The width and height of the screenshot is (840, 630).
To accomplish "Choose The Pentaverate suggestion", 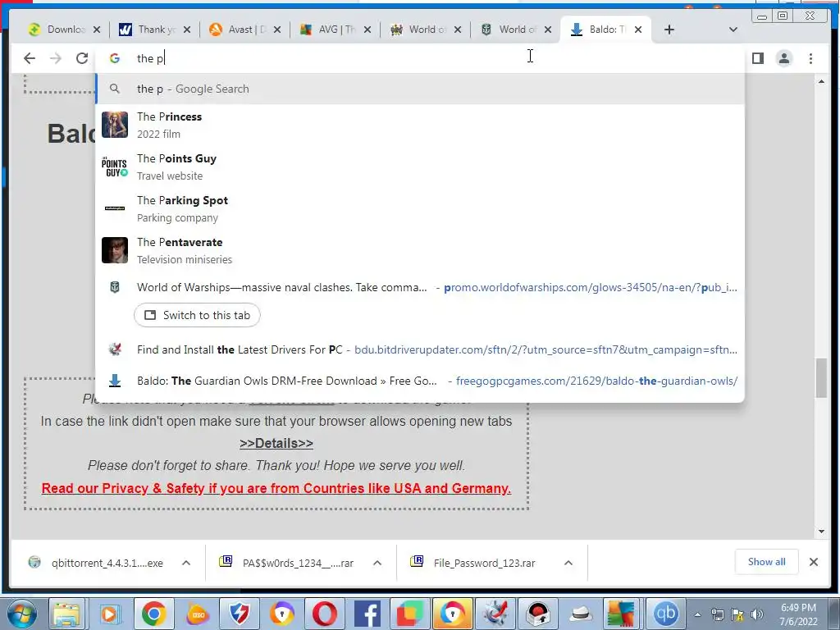I will click(420, 250).
